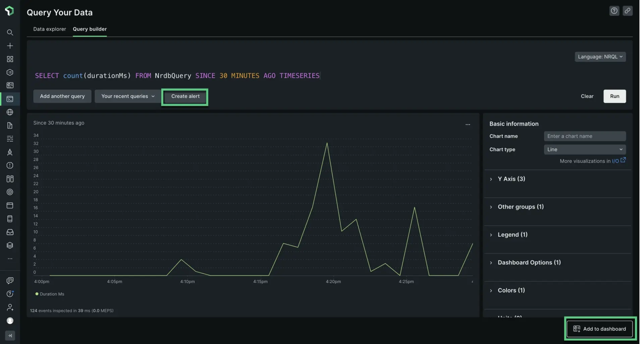Viewport: 644px width, 344px height.
Task: Run the NRQL query
Action: (x=614, y=96)
